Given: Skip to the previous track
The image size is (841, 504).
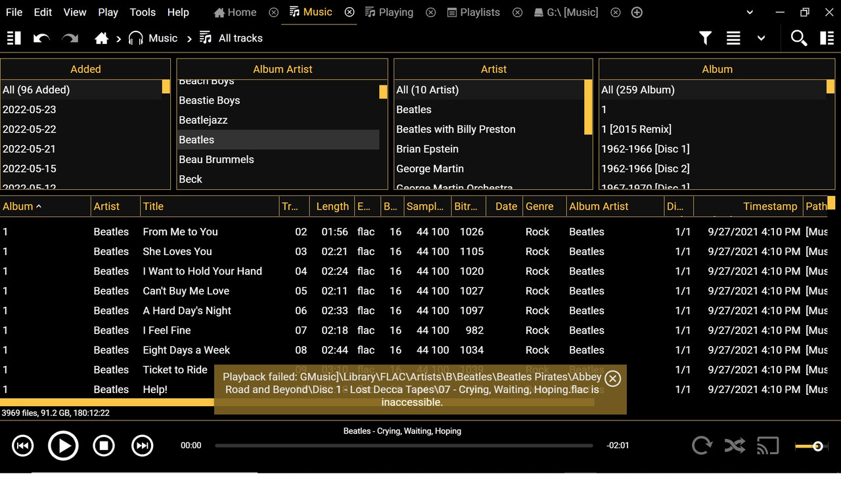Looking at the screenshot, I should 22,446.
